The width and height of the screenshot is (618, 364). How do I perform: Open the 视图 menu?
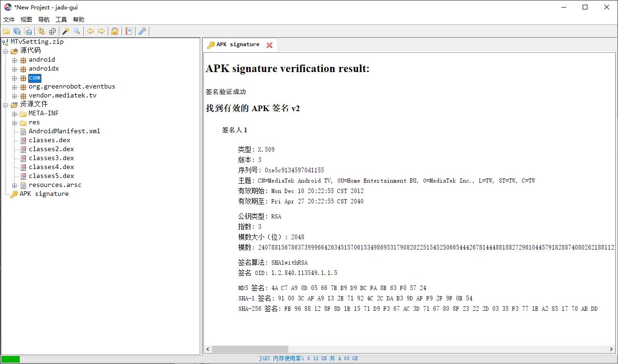coord(26,19)
